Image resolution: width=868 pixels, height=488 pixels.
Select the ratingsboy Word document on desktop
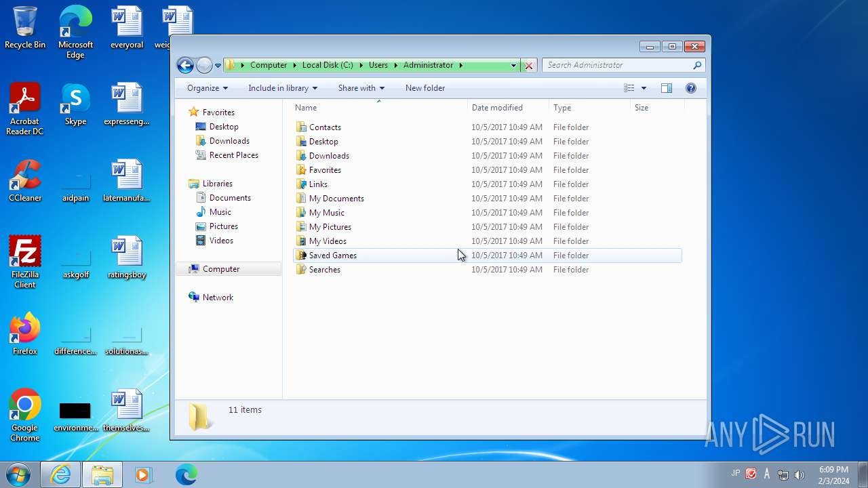point(127,258)
